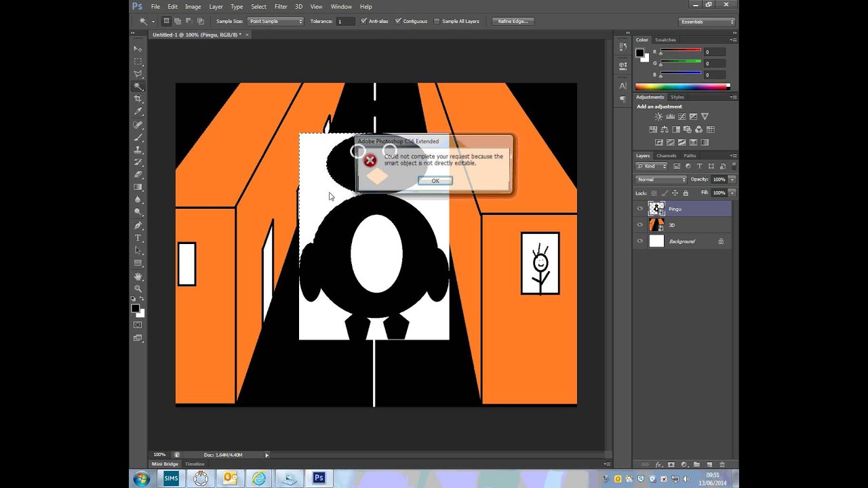Viewport: 868px width, 488px height.
Task: Open the Fill slider dropdown arrow
Action: [732, 193]
